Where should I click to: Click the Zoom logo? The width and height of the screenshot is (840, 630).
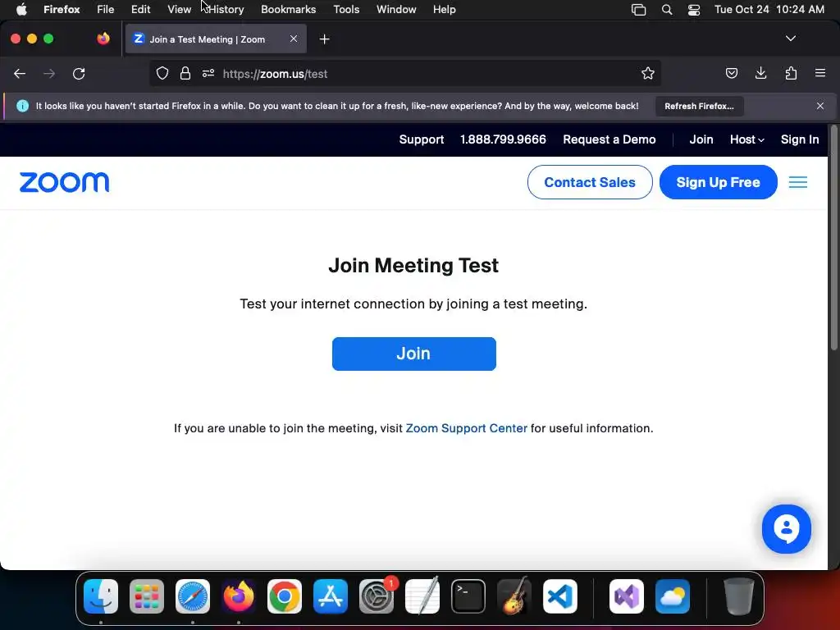[64, 183]
